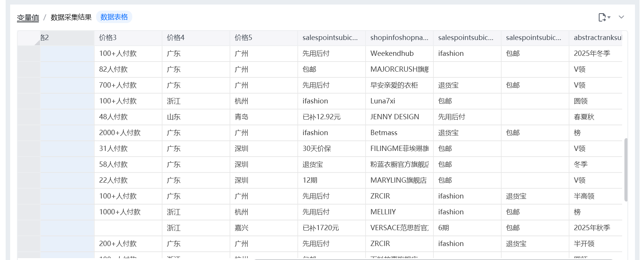Click the 82人付款 cell
This screenshot has width=644, height=260.
128,69
